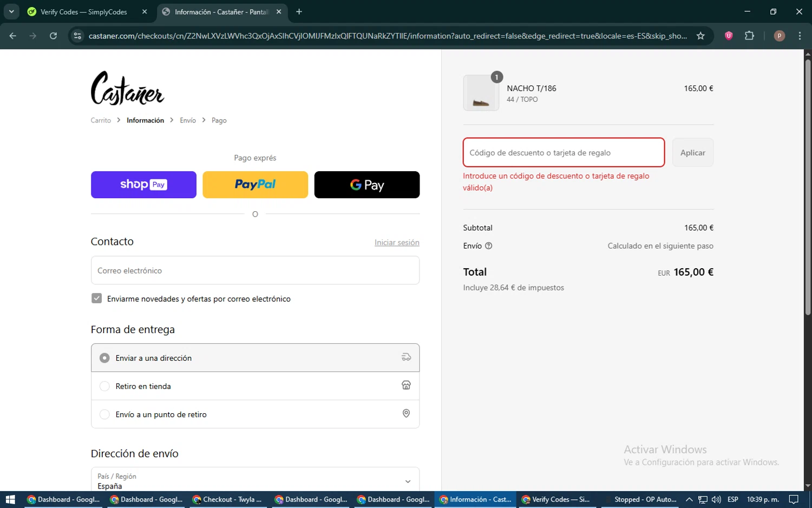Apply the discount code with Aplicar
Image resolution: width=812 pixels, height=508 pixels.
click(693, 153)
